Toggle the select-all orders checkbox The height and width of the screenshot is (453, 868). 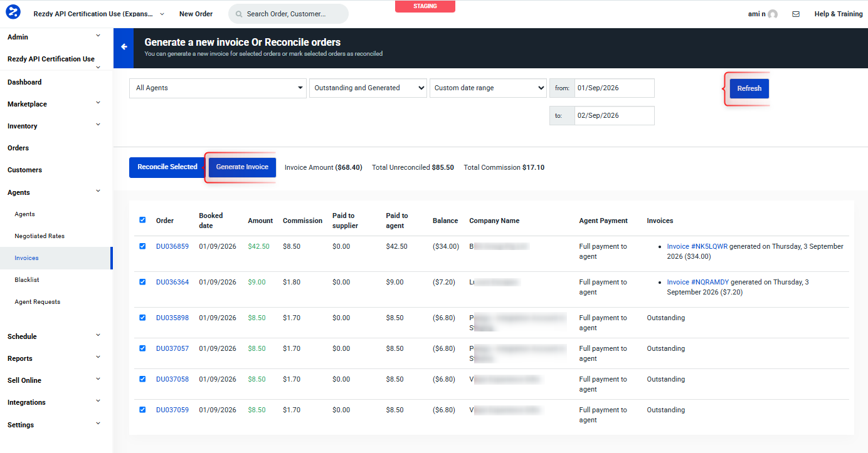142,220
